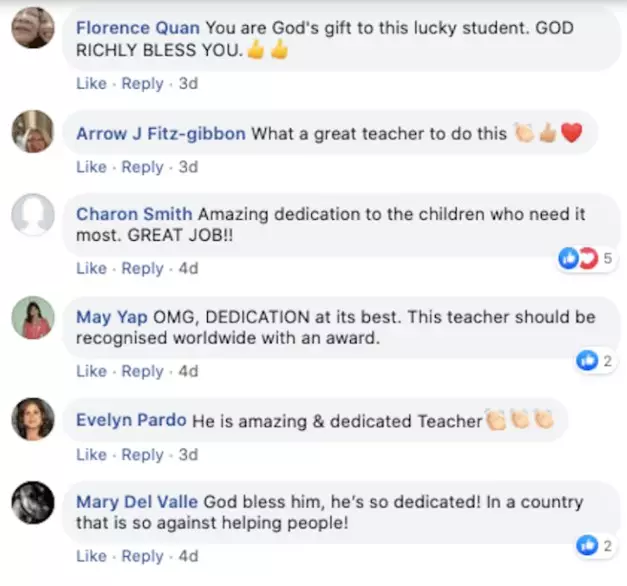Open Florence Quan's profile picture
This screenshot has height=586, width=627.
[33, 27]
